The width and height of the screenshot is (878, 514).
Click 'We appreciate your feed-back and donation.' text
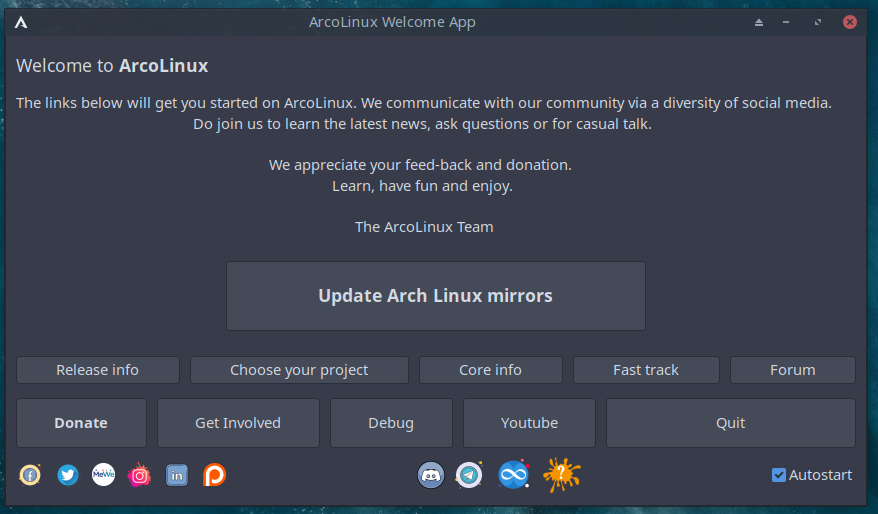pos(420,165)
